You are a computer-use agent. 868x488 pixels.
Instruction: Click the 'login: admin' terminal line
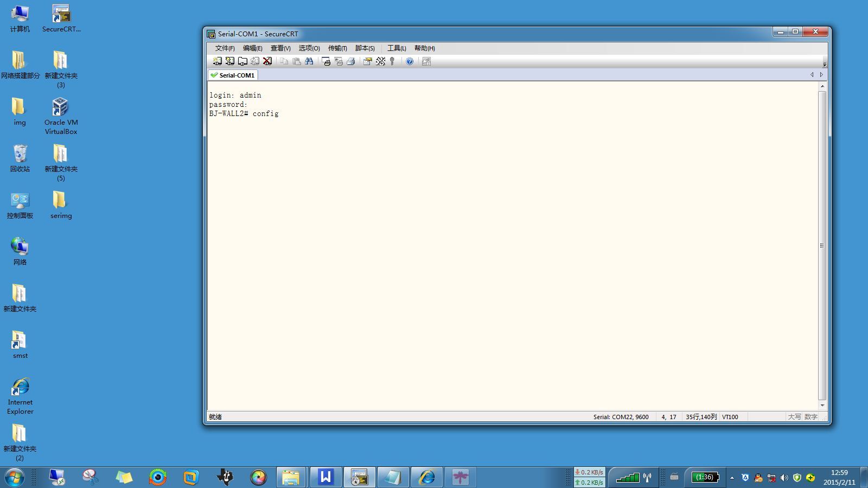click(235, 95)
